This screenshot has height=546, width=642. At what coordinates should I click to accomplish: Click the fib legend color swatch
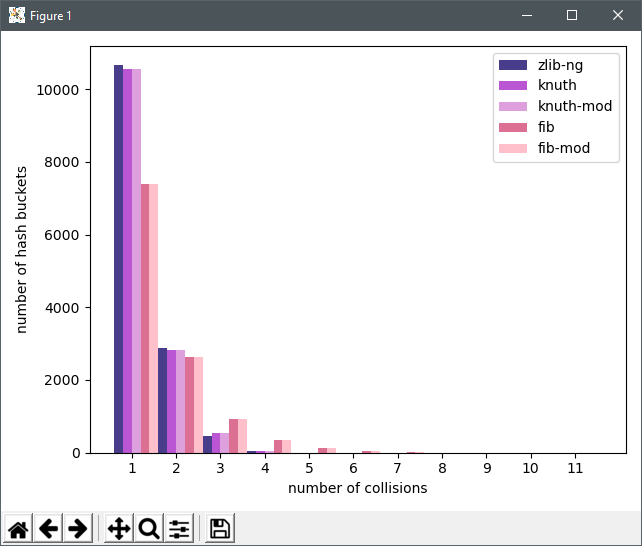coord(513,127)
